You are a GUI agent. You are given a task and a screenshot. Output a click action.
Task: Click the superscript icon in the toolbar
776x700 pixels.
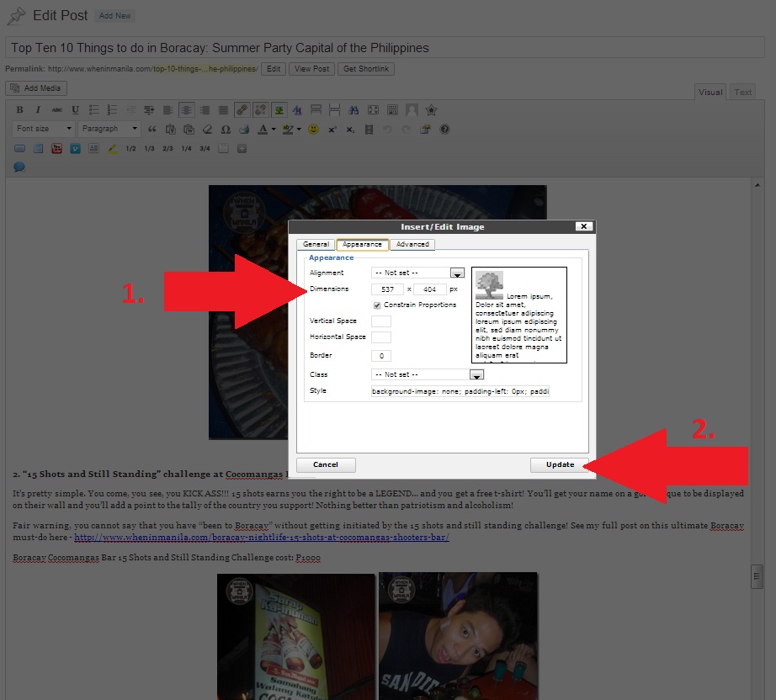332,130
